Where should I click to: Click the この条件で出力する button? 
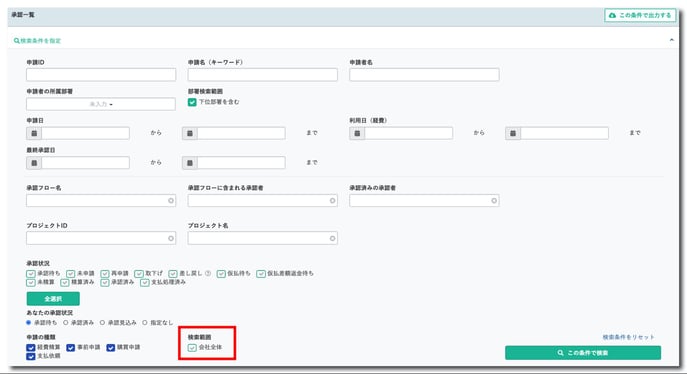[x=640, y=15]
